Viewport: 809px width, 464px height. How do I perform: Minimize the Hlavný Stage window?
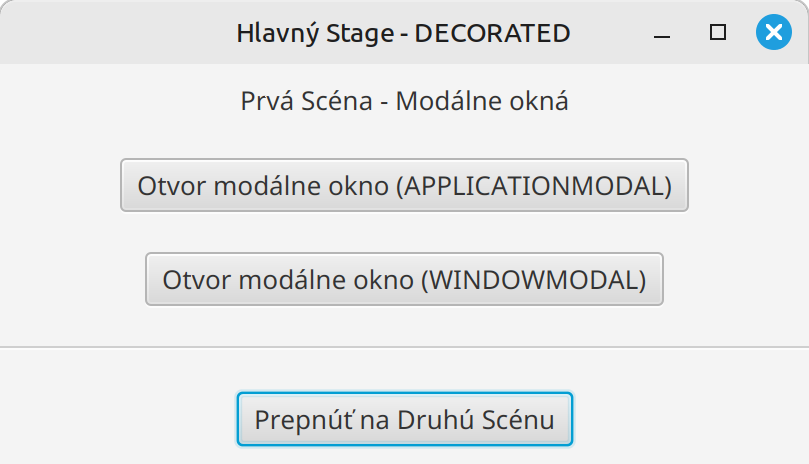(662, 34)
